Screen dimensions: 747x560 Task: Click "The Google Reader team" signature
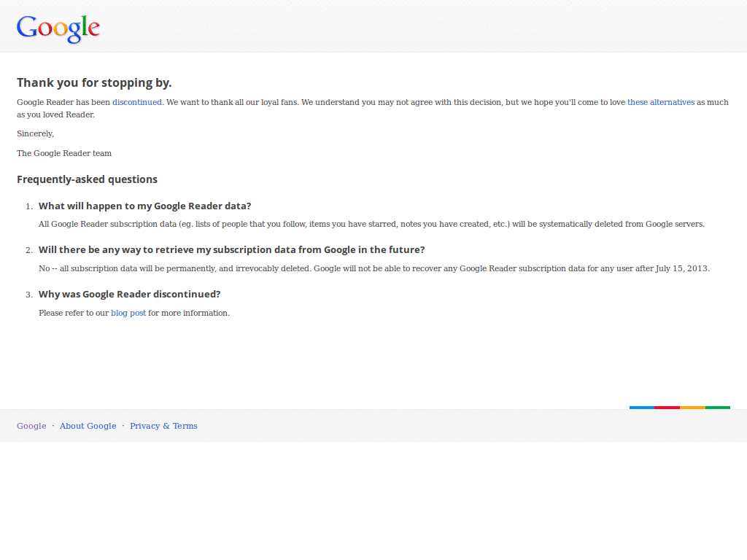click(64, 153)
